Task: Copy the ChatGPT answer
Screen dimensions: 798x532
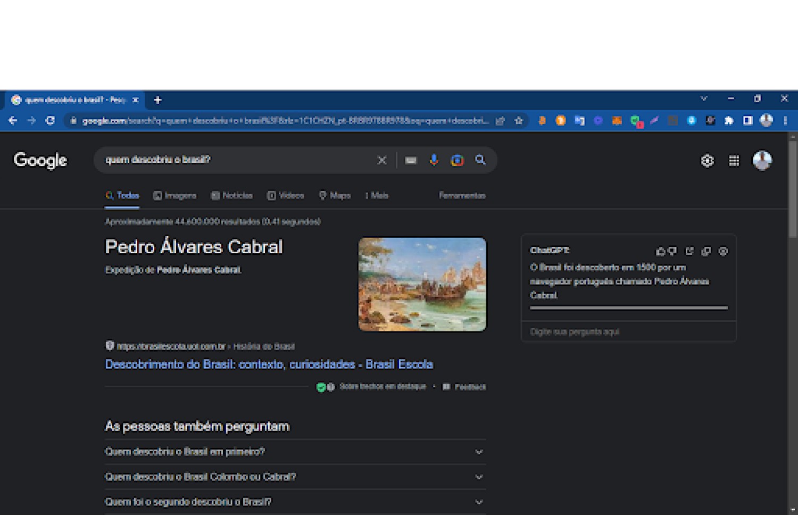Action: (x=706, y=251)
